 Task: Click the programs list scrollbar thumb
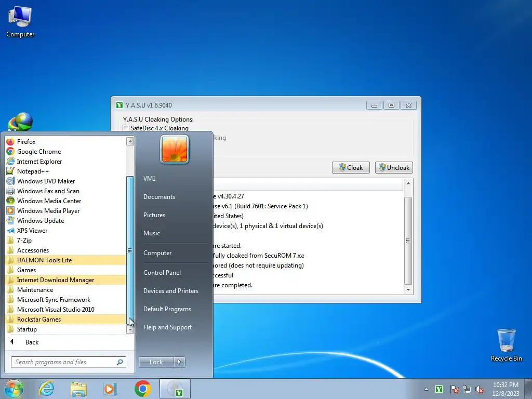130,250
